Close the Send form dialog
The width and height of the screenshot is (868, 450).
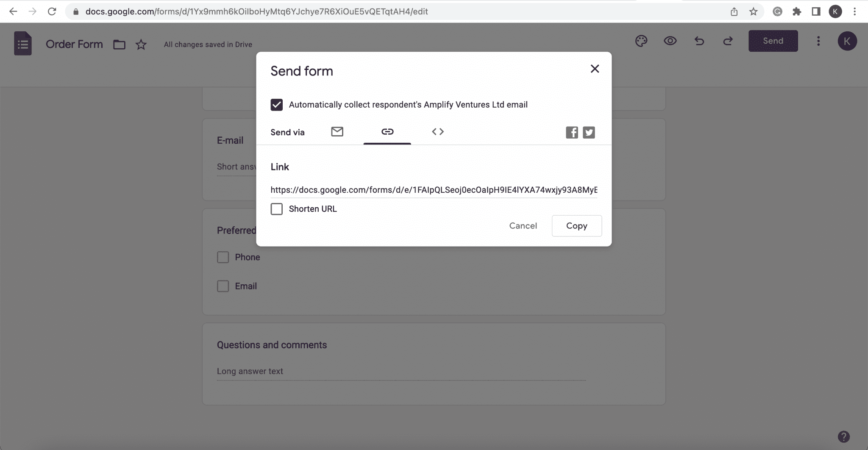(x=595, y=69)
